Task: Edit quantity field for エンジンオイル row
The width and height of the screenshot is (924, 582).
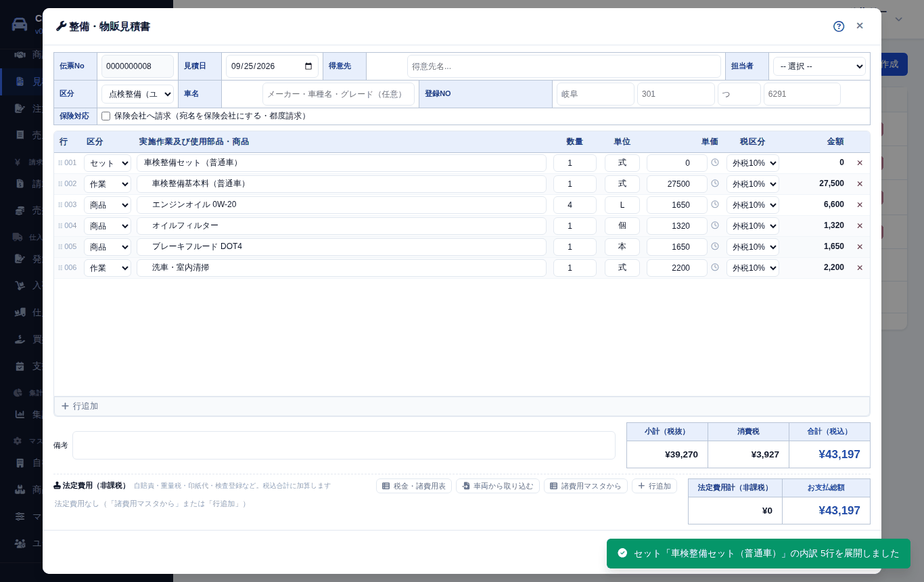Action: pos(575,205)
